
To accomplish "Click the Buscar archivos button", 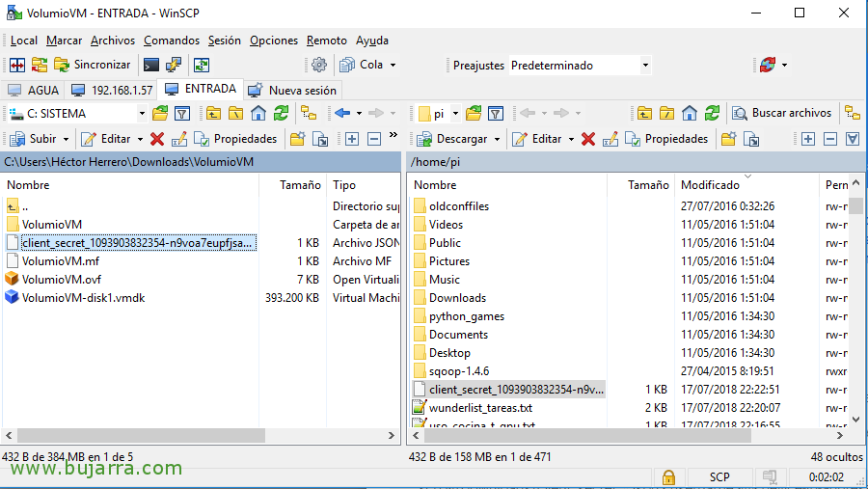I will point(781,113).
